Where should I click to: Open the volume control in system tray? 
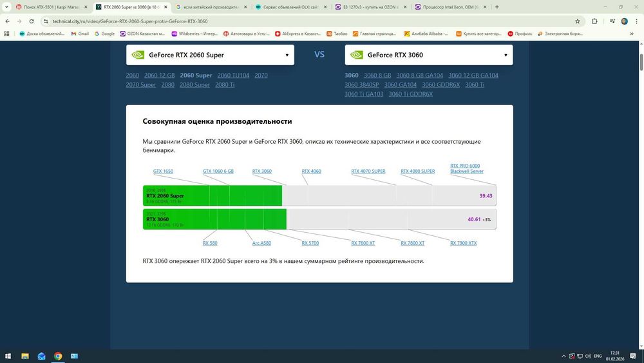coord(588,356)
